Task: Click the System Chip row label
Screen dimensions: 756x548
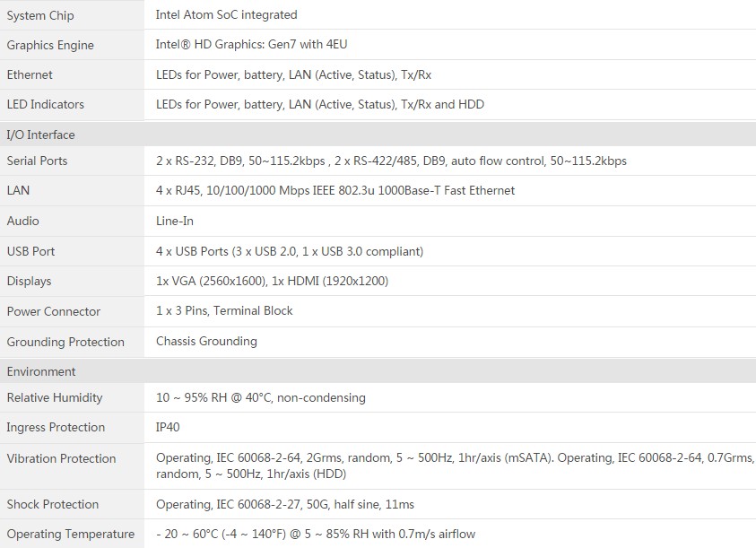Action: 40,15
